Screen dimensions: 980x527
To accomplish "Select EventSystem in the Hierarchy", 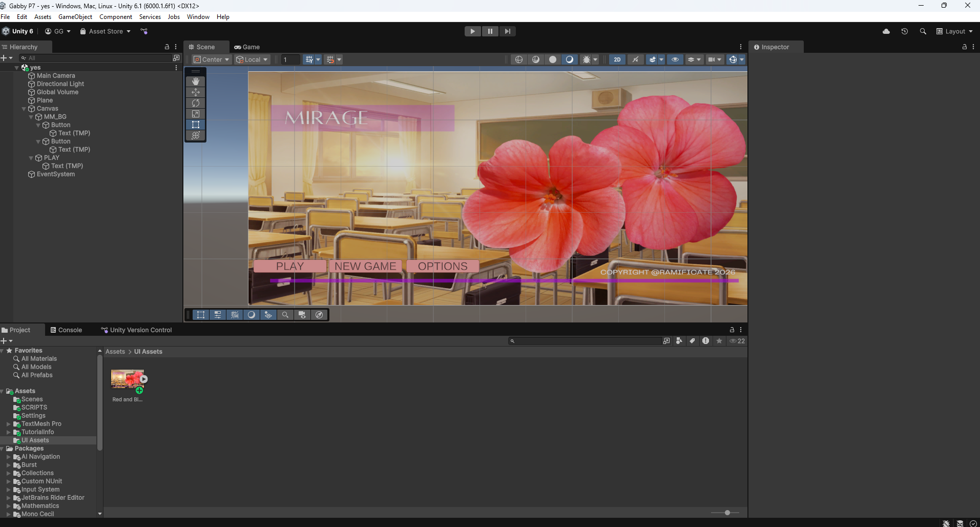I will pos(56,174).
